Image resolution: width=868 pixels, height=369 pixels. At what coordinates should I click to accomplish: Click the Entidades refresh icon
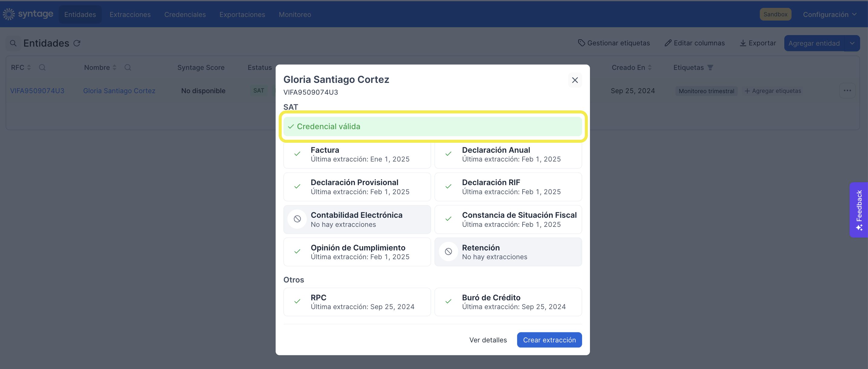click(x=77, y=43)
